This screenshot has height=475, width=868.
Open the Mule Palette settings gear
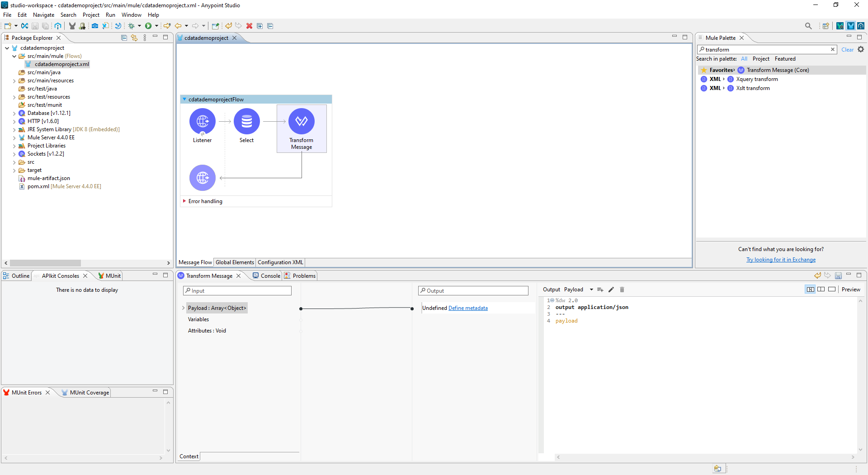[861, 49]
